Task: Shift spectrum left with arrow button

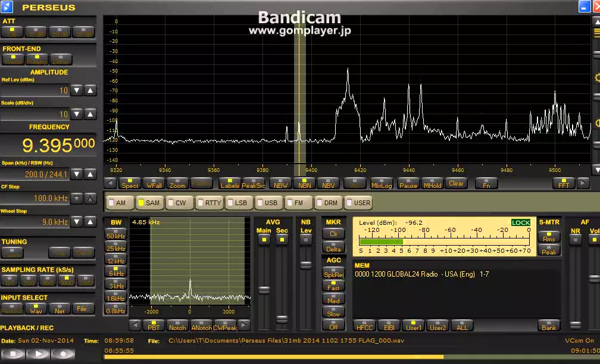Action: tap(110, 183)
